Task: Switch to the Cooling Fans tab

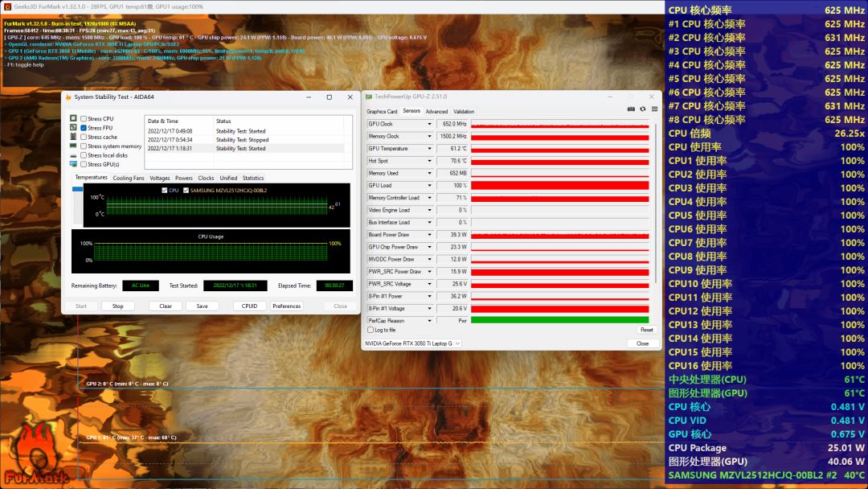Action: point(129,178)
